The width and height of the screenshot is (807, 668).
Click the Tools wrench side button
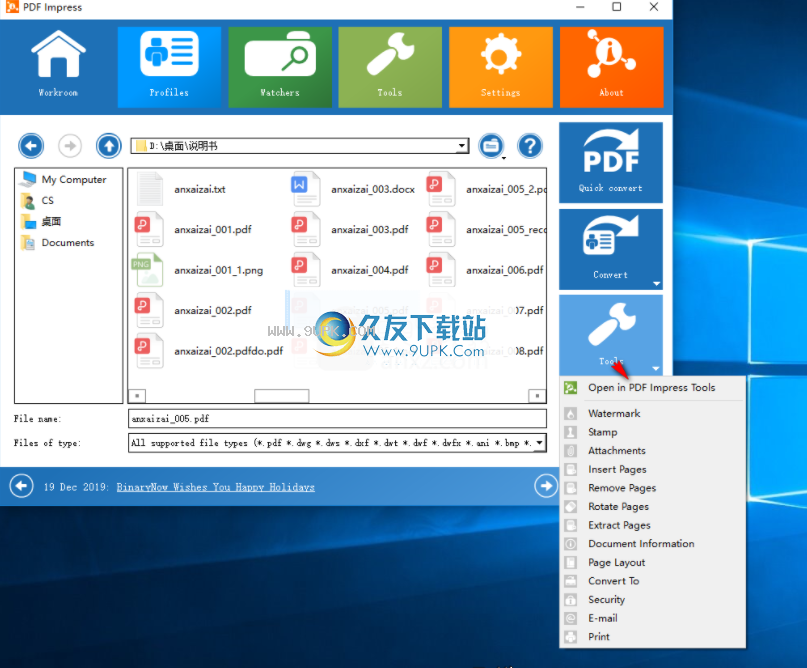[611, 335]
